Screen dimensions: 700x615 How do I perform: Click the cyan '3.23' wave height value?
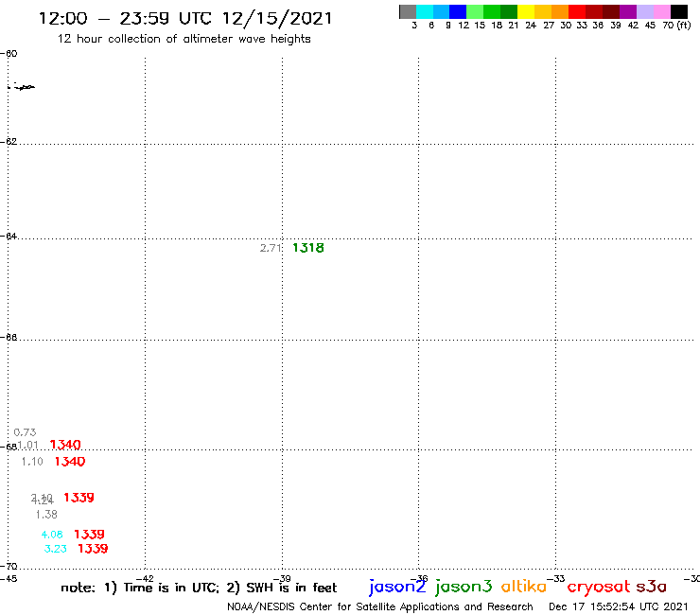tap(56, 549)
